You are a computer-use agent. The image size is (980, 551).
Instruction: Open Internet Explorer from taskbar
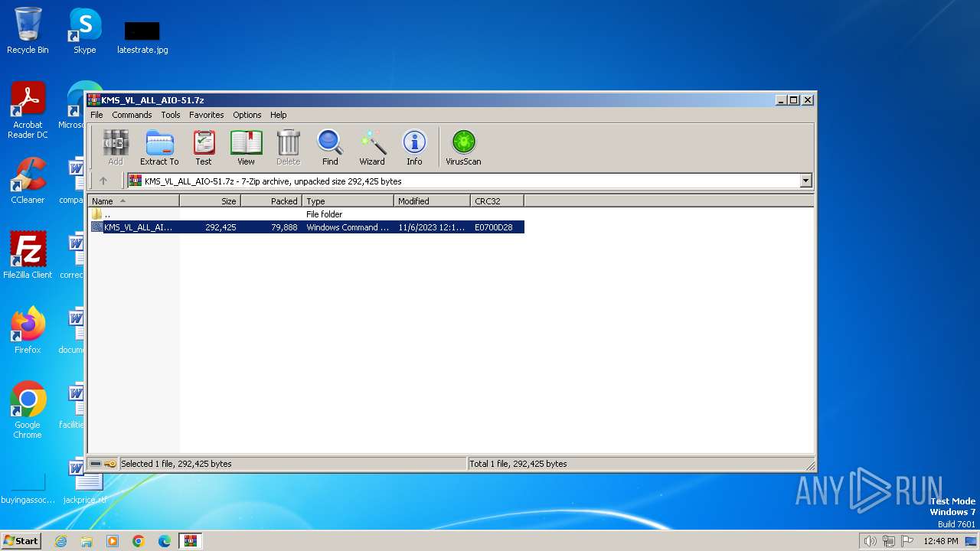pos(60,541)
